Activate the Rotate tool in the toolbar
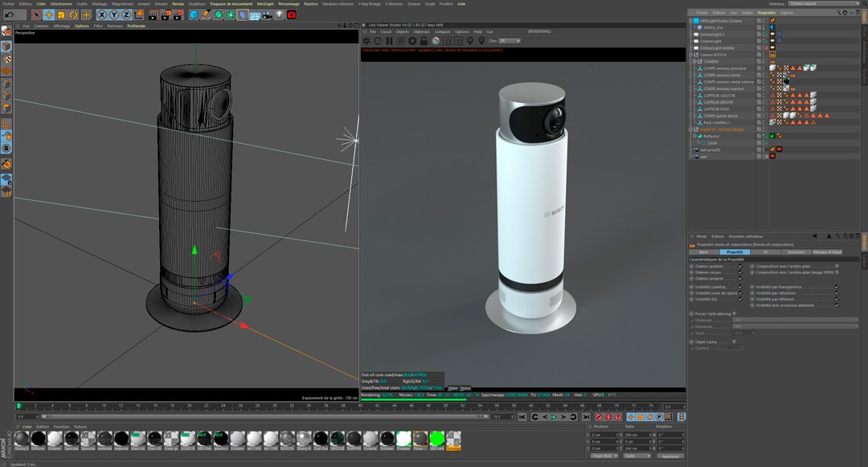 click(x=73, y=15)
